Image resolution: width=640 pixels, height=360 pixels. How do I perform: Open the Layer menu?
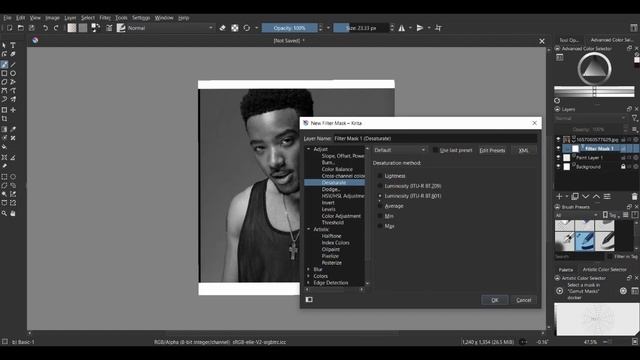click(70, 18)
